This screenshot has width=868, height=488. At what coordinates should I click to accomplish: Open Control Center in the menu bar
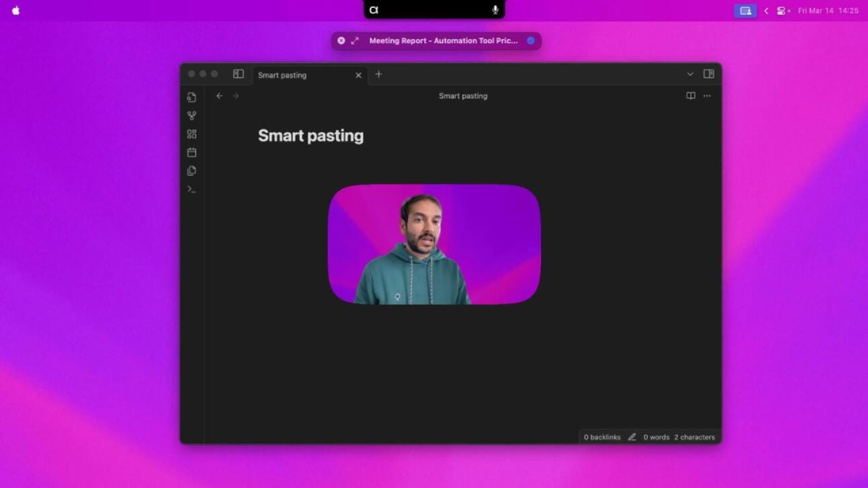(782, 11)
